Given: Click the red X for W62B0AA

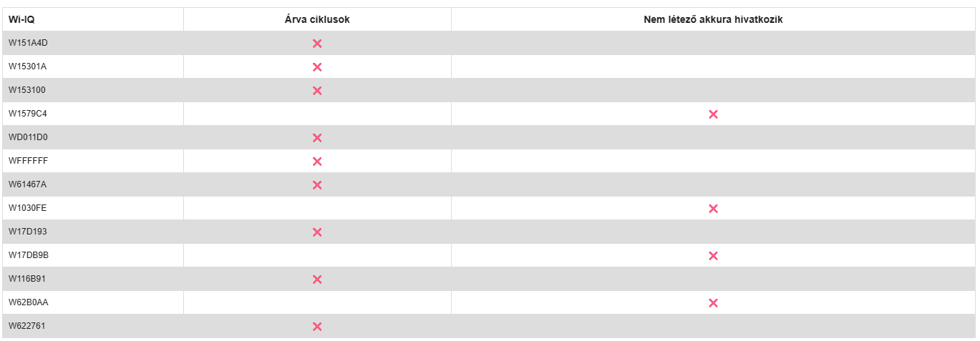Looking at the screenshot, I should pyautogui.click(x=713, y=303).
